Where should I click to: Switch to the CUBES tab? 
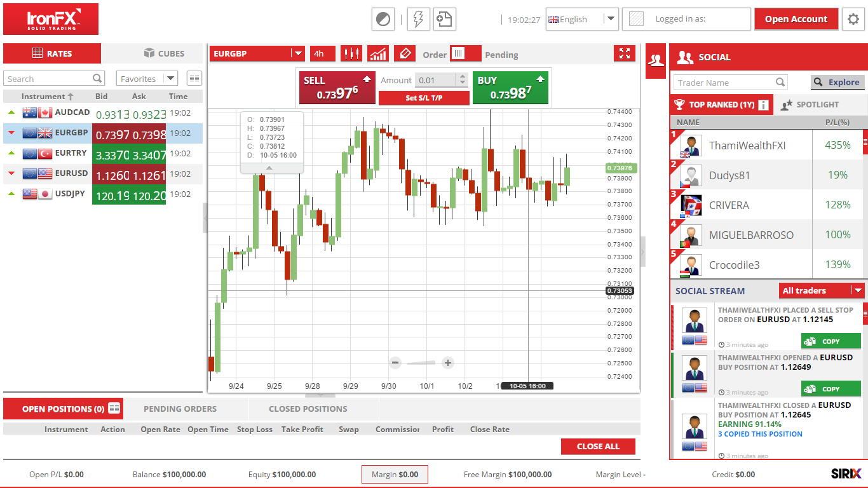pyautogui.click(x=164, y=53)
